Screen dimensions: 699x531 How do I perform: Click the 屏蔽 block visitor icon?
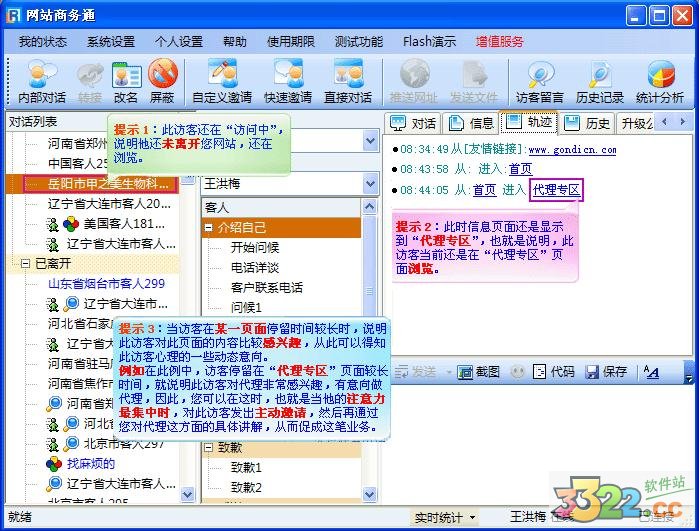[x=162, y=81]
